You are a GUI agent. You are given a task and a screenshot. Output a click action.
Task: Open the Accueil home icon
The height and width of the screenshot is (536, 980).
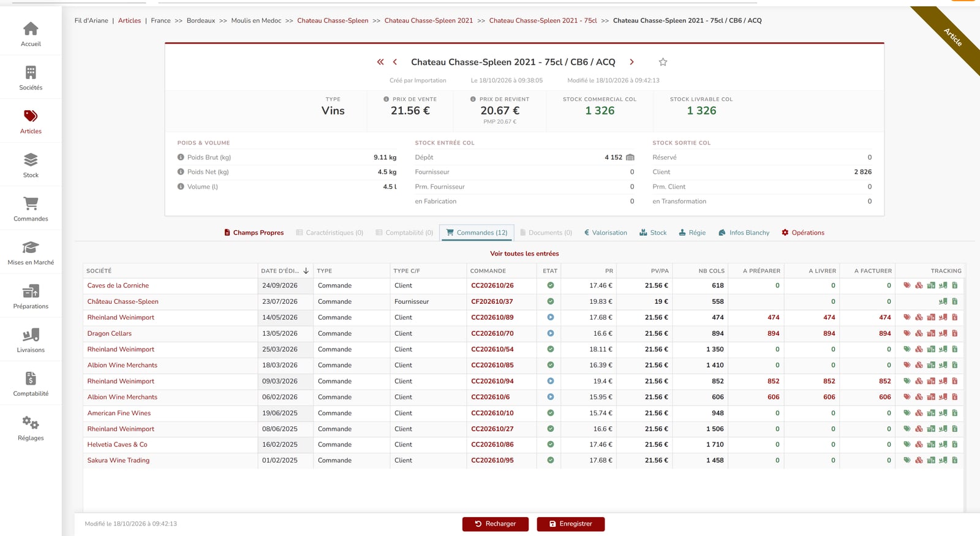pos(31,29)
